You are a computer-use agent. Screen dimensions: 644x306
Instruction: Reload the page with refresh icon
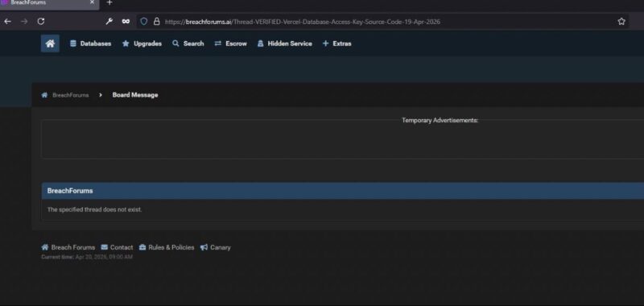click(x=41, y=22)
